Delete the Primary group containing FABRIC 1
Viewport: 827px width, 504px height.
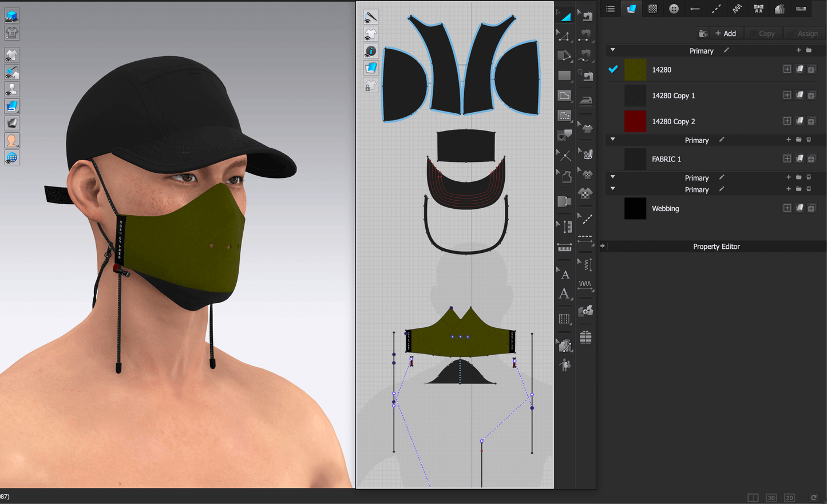809,140
